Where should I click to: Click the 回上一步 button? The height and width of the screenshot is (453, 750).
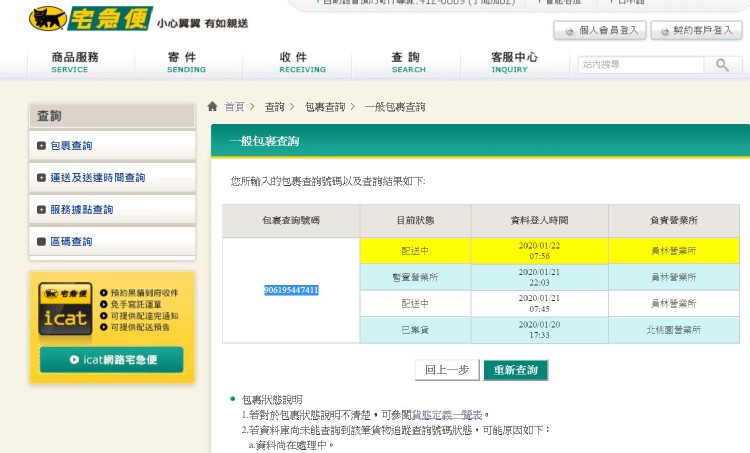447,370
